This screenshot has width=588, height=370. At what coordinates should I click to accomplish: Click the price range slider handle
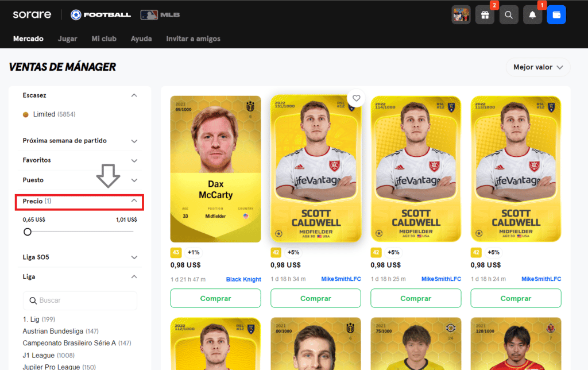pyautogui.click(x=28, y=232)
